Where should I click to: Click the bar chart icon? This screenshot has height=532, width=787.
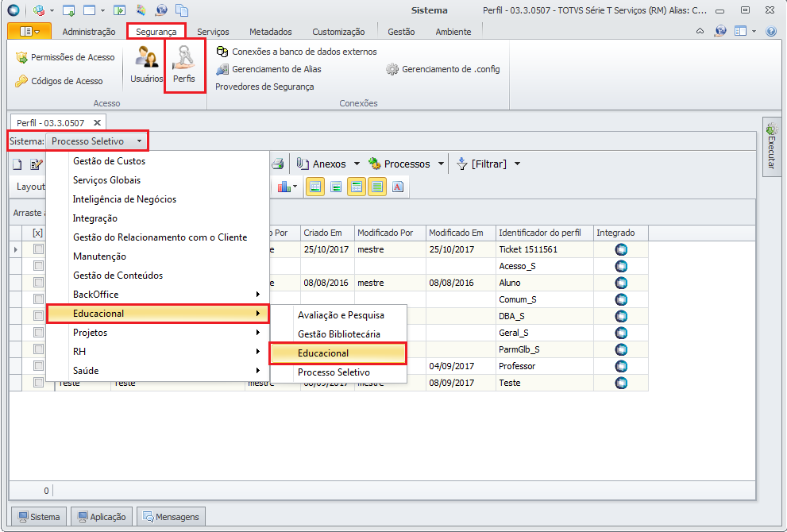pyautogui.click(x=284, y=187)
